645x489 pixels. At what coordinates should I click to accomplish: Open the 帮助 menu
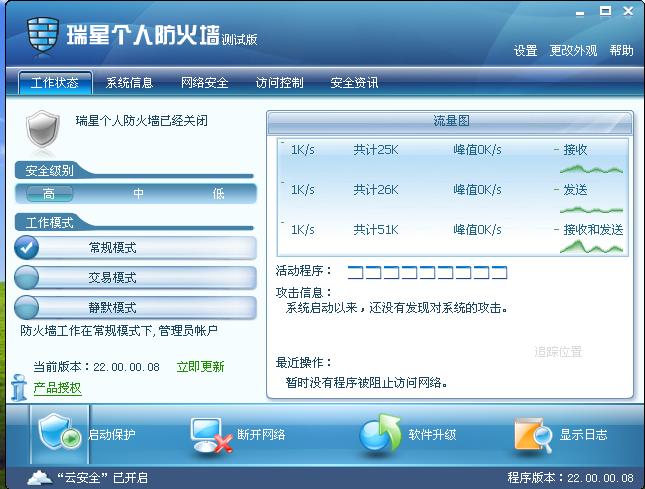[622, 51]
